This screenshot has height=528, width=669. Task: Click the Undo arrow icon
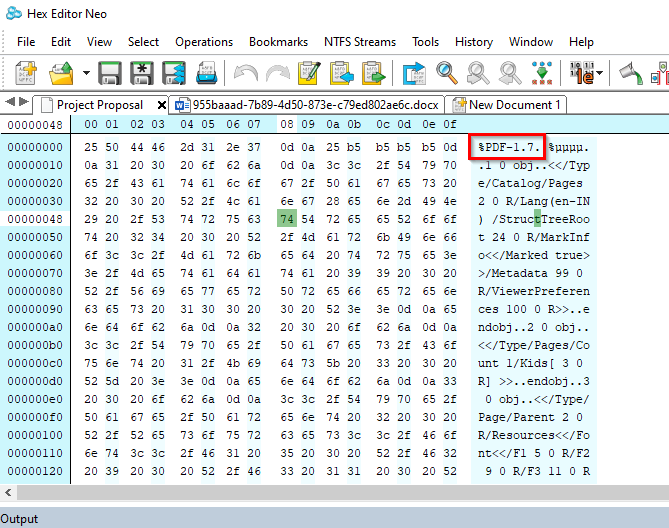(x=245, y=73)
